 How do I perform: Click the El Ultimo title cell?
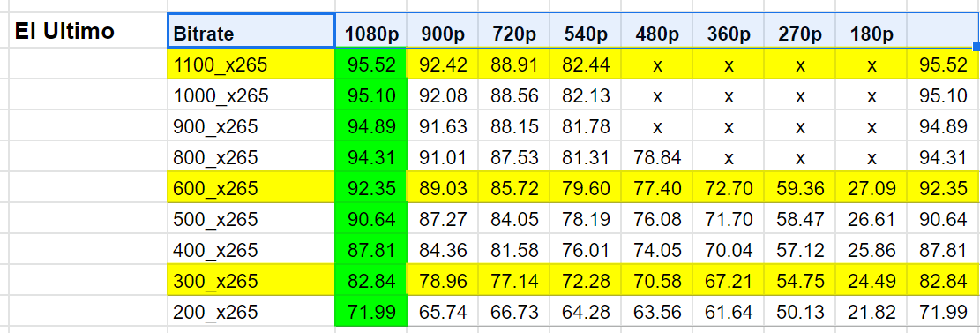click(88, 31)
